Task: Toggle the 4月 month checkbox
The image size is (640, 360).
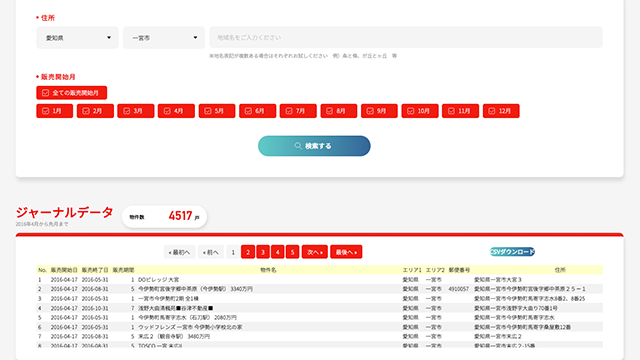Action: tap(176, 111)
